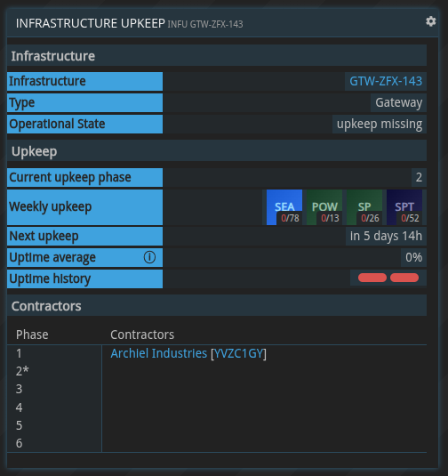Screen dimensions: 448x476
Task: Click the 'in 5 days 14h' value
Action: tap(386, 236)
